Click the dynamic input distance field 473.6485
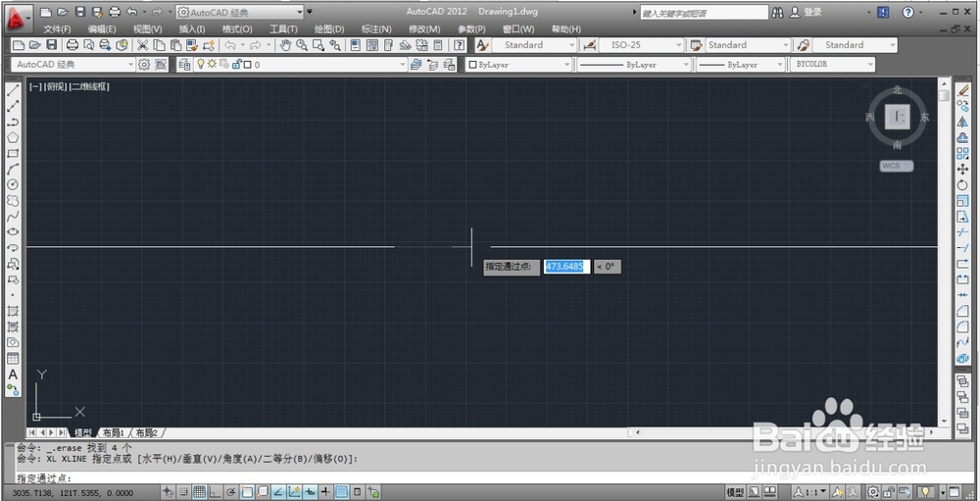 566,267
